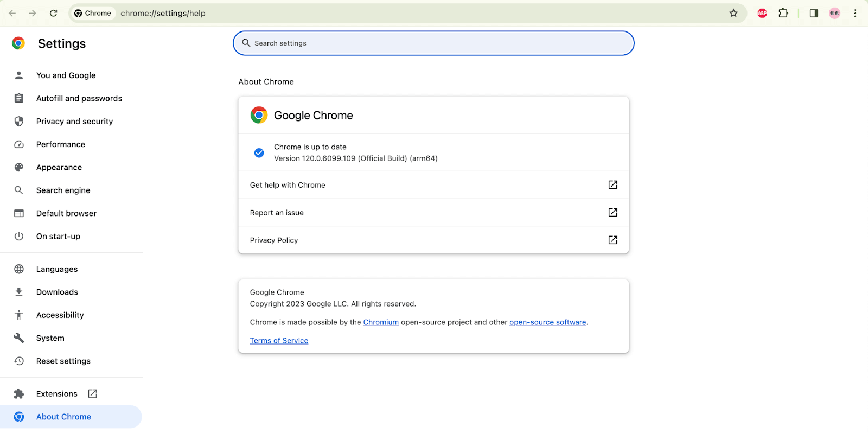This screenshot has width=868, height=433.
Task: Select About Chrome in the sidebar
Action: [x=72, y=417]
